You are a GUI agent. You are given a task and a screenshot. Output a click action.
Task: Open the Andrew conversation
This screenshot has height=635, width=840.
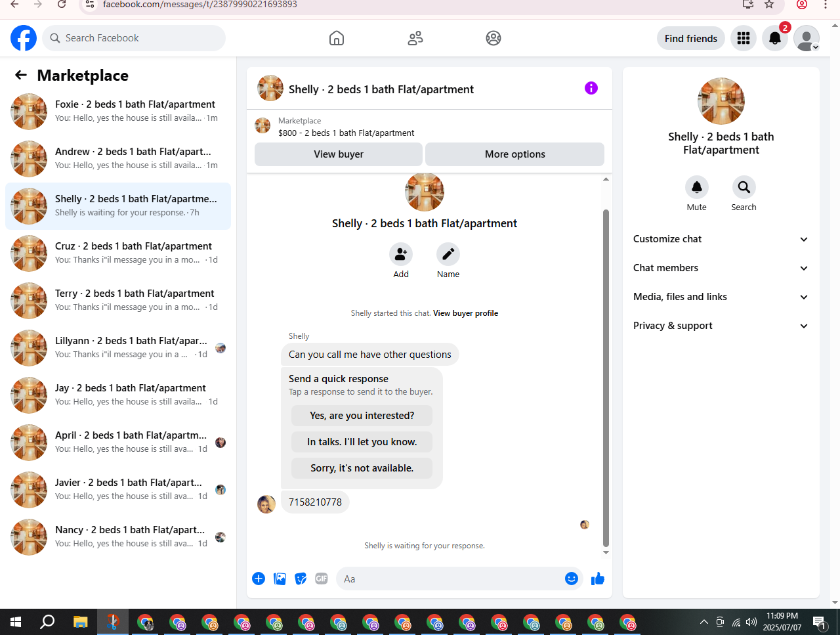click(118, 159)
